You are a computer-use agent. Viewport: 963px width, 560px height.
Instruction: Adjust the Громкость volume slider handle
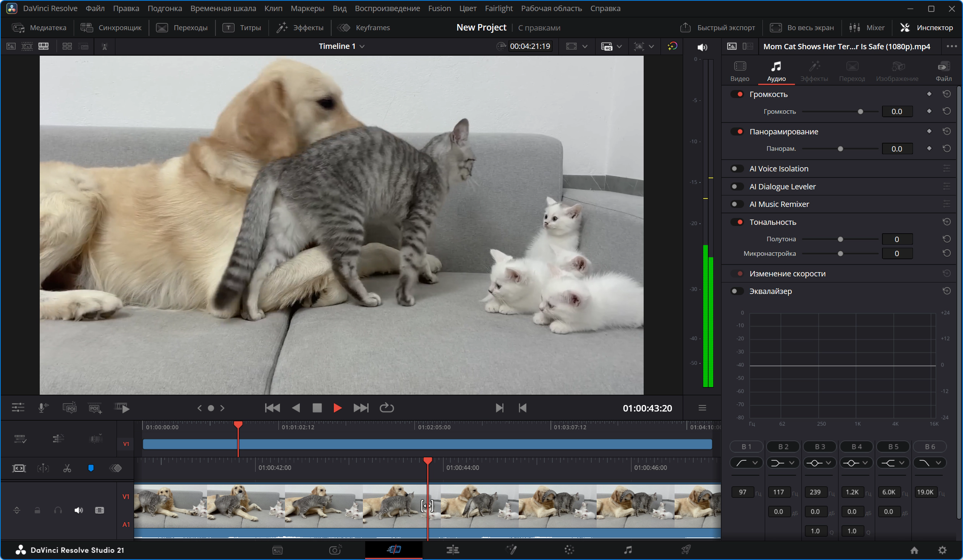coord(860,111)
